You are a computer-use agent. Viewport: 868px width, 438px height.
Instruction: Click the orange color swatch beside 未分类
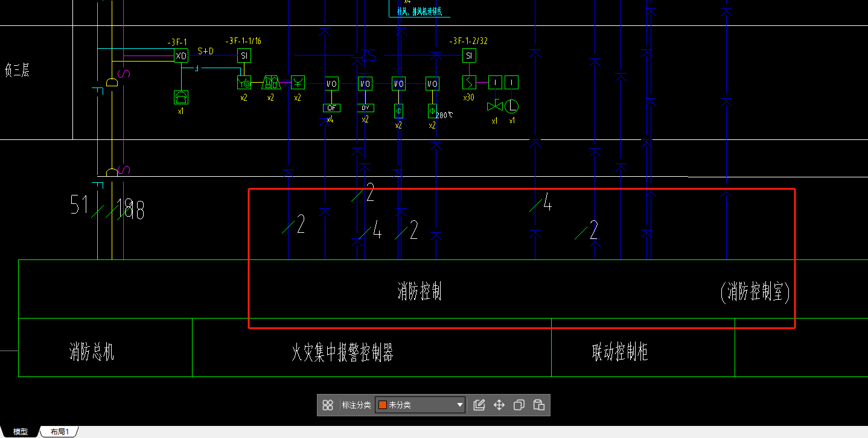(382, 405)
